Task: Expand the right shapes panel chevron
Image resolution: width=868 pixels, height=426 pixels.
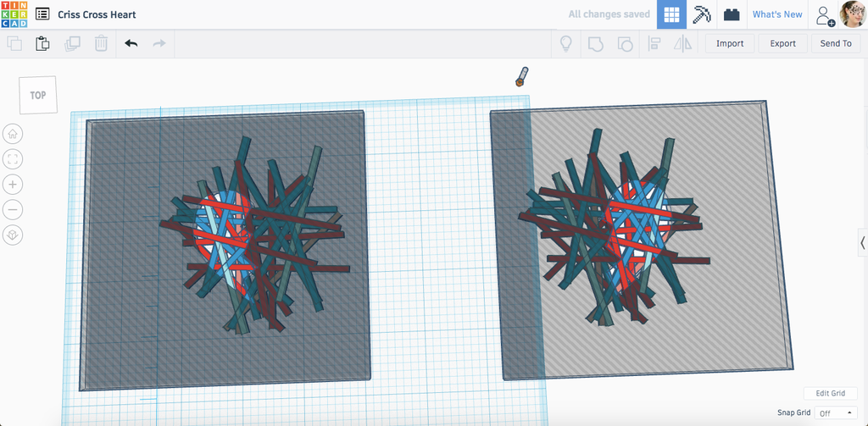Action: [x=862, y=242]
